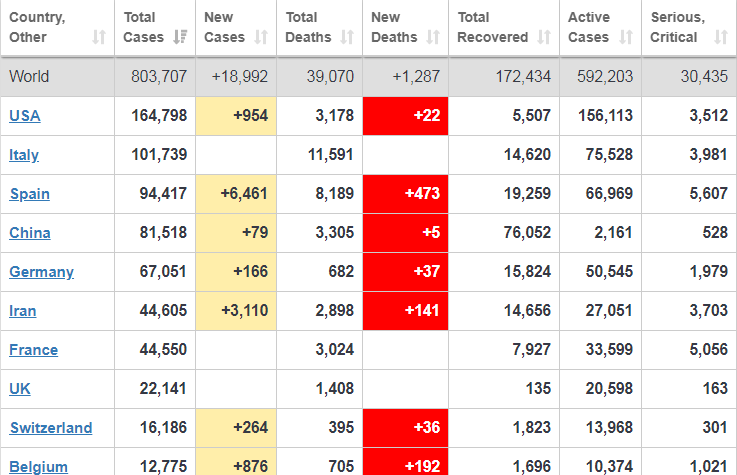This screenshot has width=737, height=475.
Task: Click the Country, Other header label
Action: pyautogui.click(x=37, y=27)
